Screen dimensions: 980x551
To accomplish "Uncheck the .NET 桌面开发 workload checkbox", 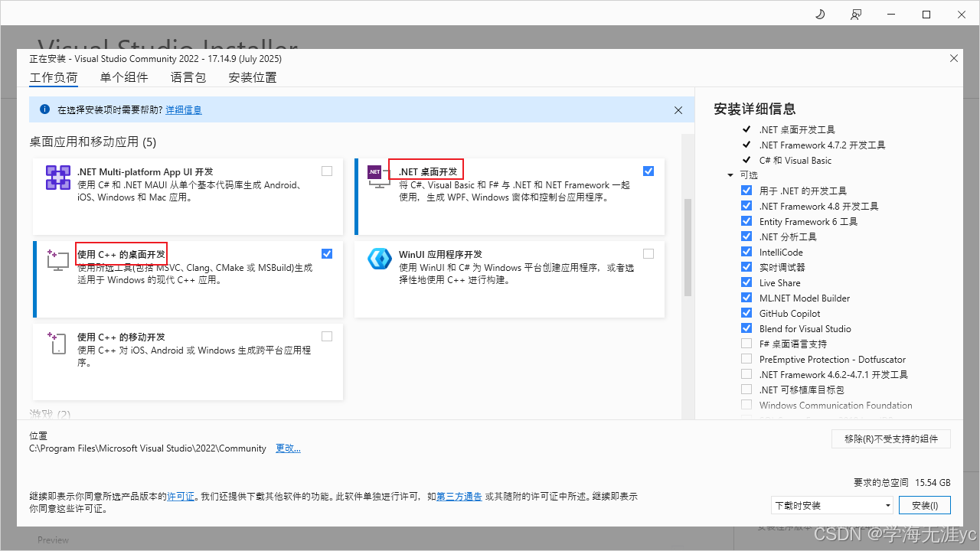I will [648, 171].
